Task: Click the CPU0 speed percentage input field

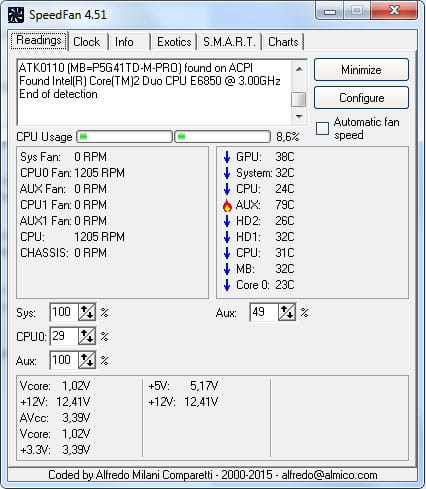Action: pyautogui.click(x=64, y=336)
